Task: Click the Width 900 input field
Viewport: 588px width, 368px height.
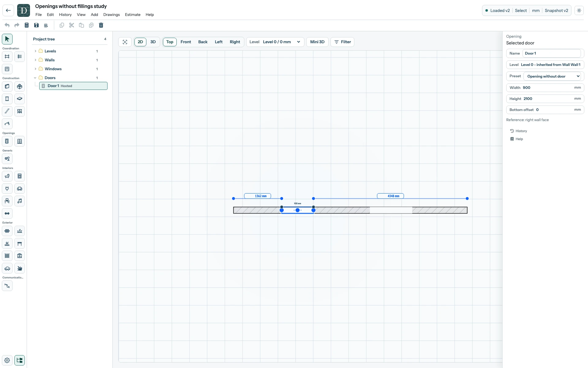Action: tap(545, 88)
